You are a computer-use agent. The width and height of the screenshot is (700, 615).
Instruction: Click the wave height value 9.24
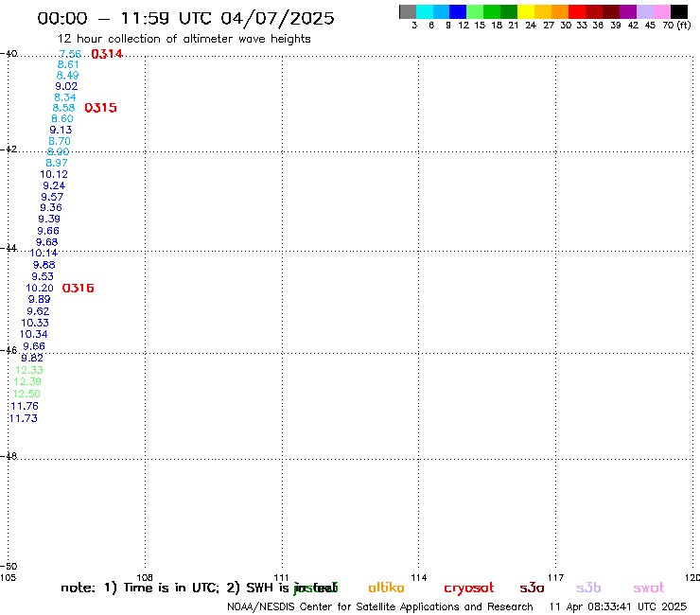[x=54, y=185]
